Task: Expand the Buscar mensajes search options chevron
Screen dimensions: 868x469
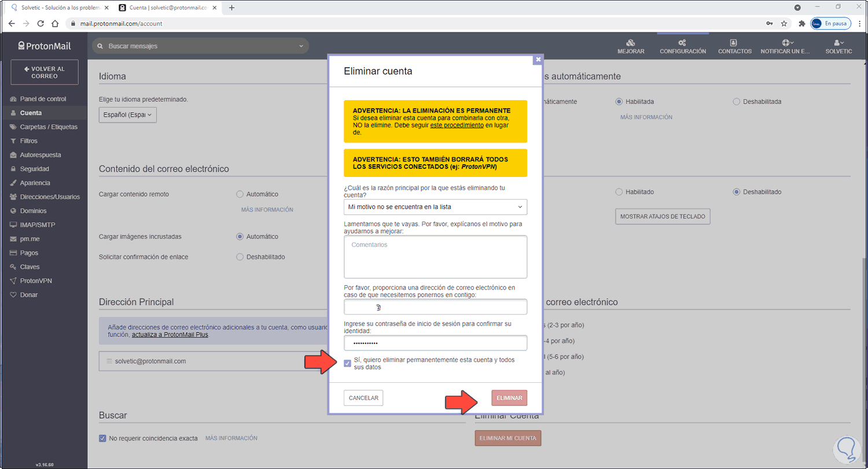Action: tap(300, 46)
